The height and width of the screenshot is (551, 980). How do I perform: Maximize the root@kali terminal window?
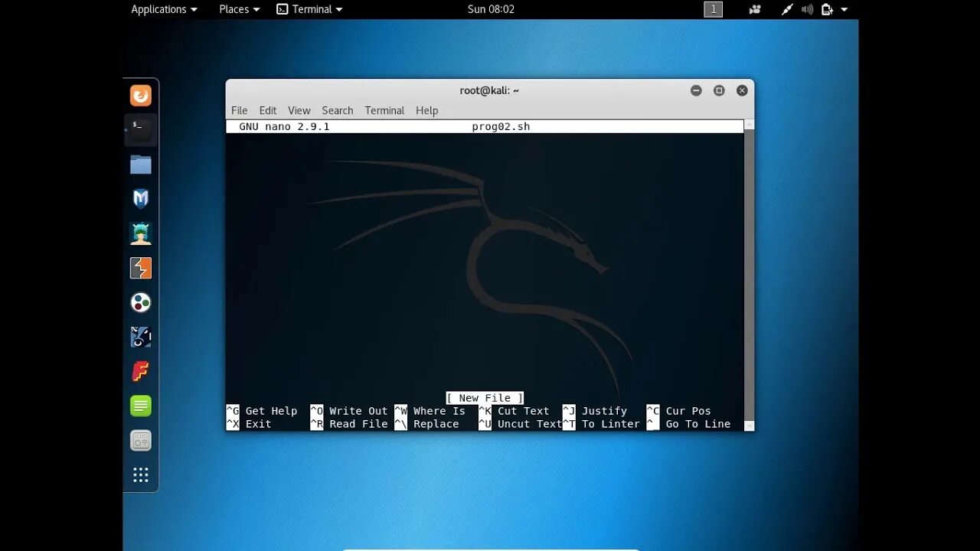click(x=719, y=90)
